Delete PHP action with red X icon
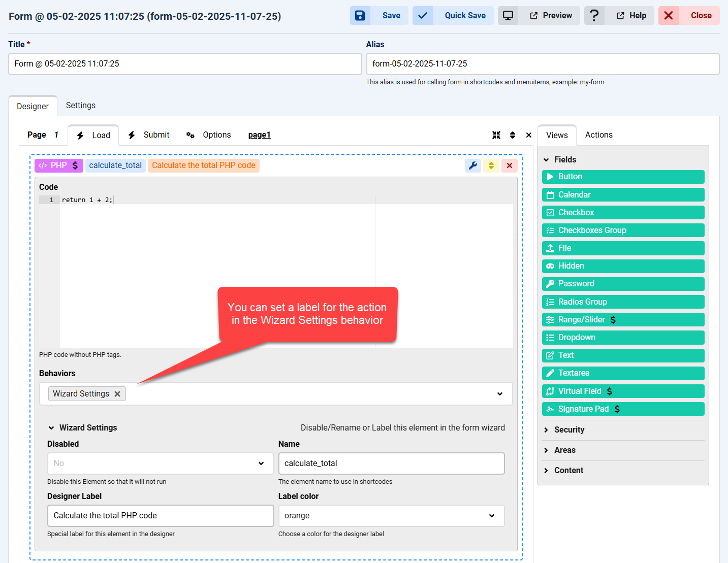Image resolution: width=728 pixels, height=563 pixels. 510,165
